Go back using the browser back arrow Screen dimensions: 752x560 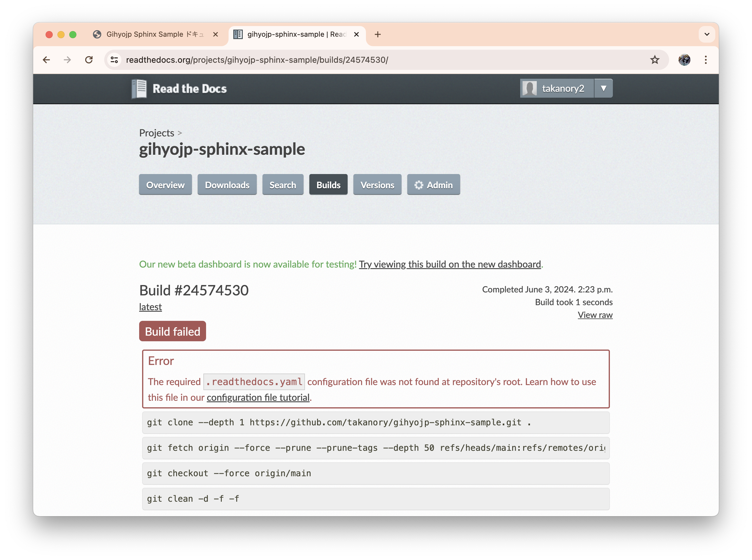click(x=46, y=60)
